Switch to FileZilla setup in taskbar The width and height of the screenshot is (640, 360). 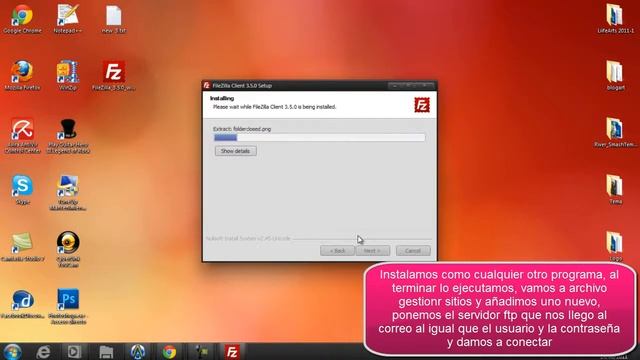tap(232, 352)
